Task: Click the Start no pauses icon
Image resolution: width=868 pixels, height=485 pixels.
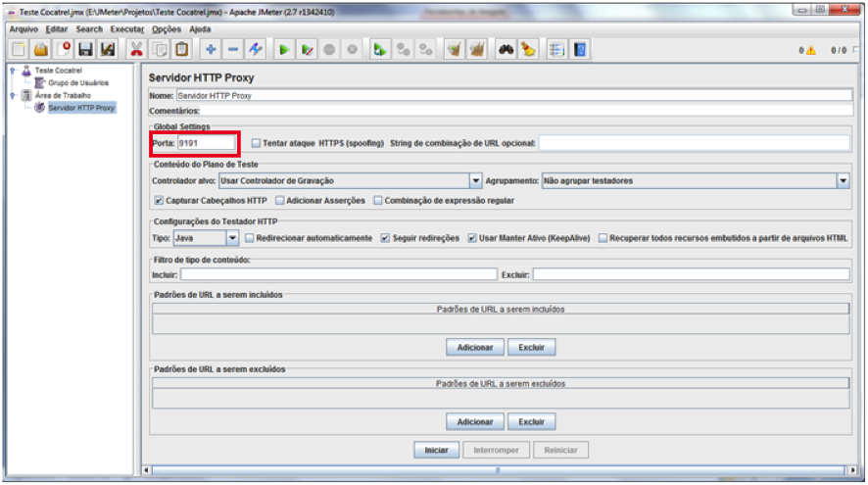Action: coord(307,50)
